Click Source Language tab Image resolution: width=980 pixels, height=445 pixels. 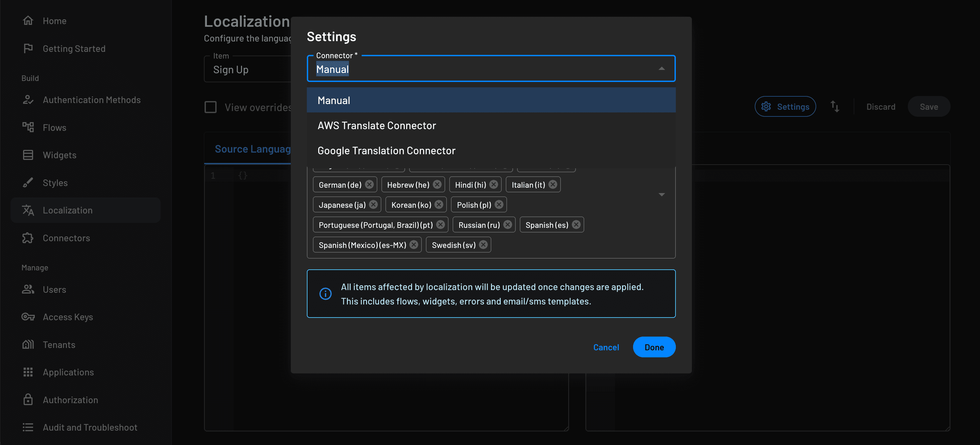click(253, 148)
